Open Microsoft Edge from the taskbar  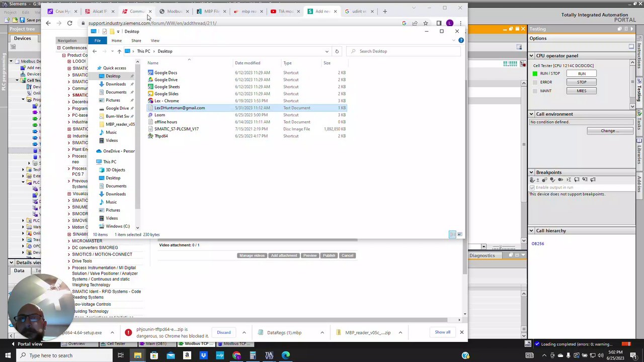286,355
